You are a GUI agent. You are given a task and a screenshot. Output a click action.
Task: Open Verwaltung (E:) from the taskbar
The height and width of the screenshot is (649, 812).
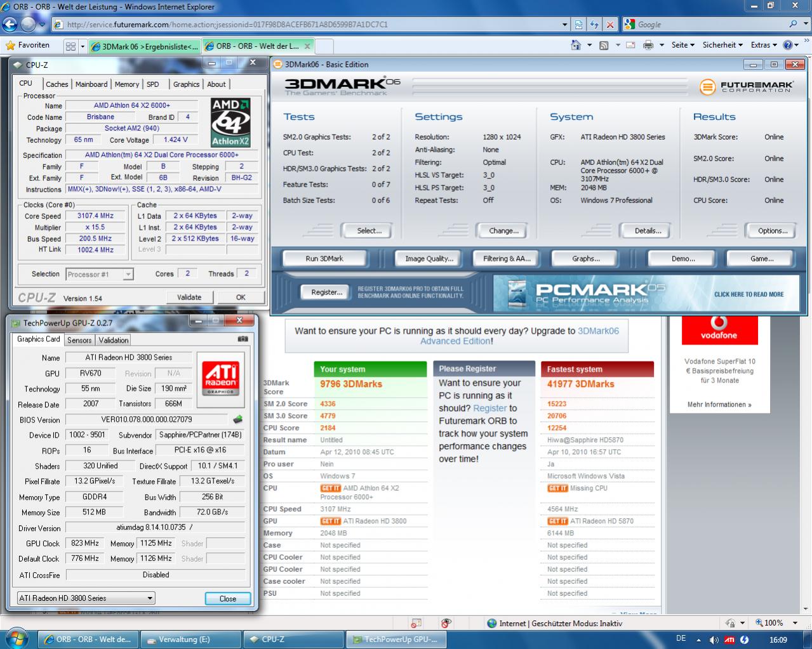point(192,639)
